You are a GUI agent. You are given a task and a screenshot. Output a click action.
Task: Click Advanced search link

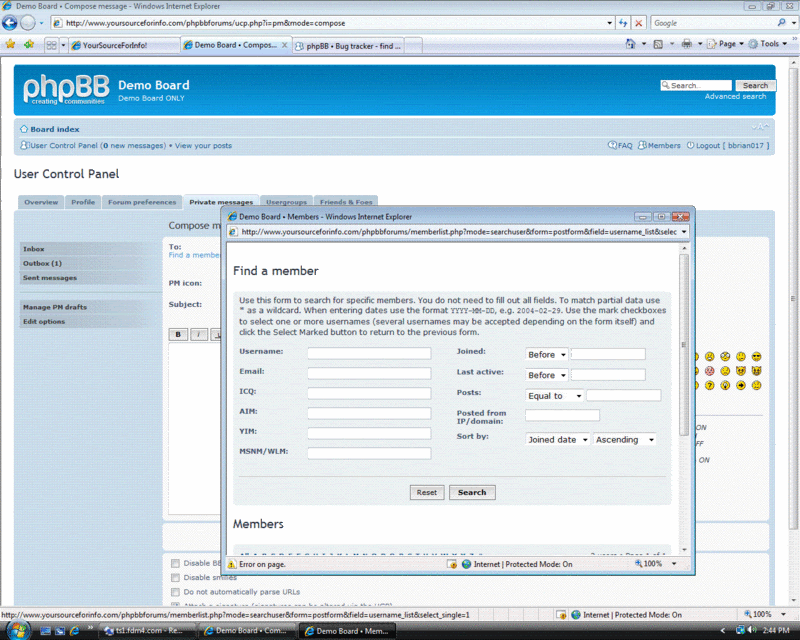pyautogui.click(x=735, y=96)
